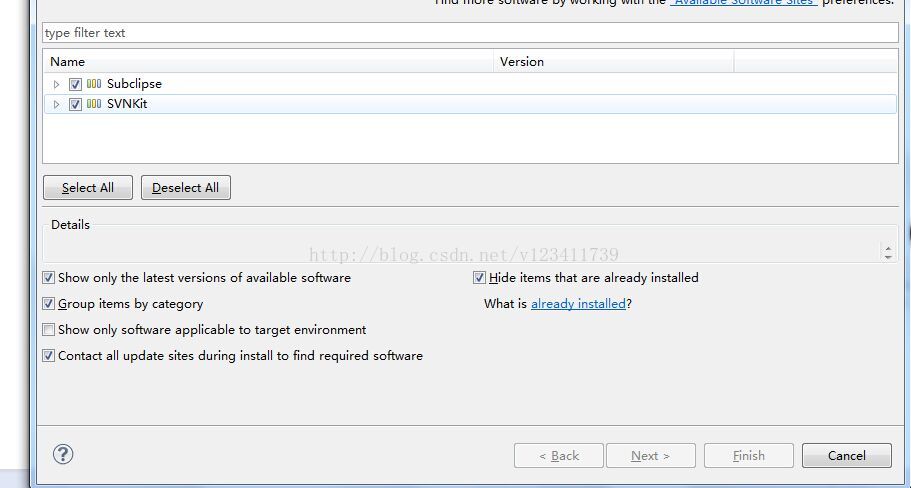Click the Deselect All button
This screenshot has height=488, width=911.
(x=186, y=188)
